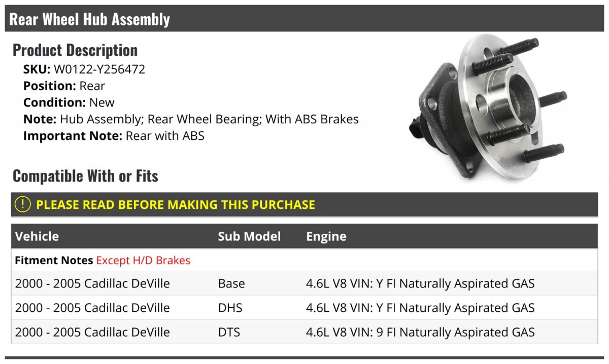Click the Note line mentioning ABS Brakes
Image resolution: width=609 pixels, height=364 pixels.
point(191,119)
